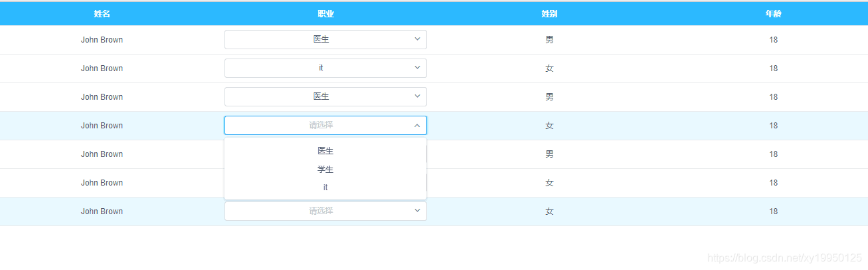Click 女 in the last table row
The width and height of the screenshot is (868, 270).
[549, 211]
